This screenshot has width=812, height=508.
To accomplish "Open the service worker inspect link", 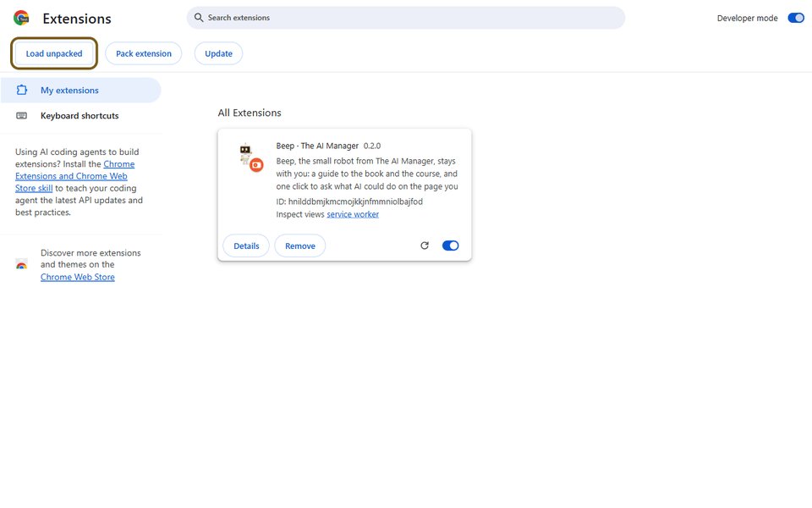I will pos(353,214).
